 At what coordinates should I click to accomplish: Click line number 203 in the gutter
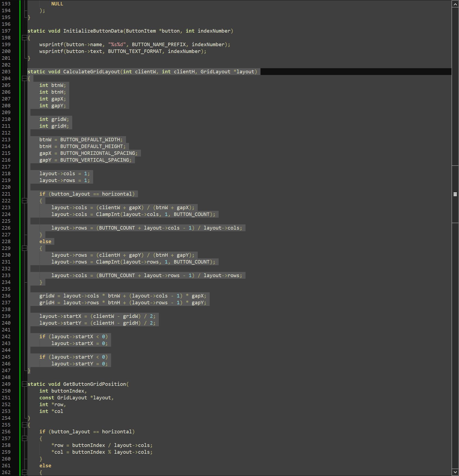pyautogui.click(x=6, y=72)
